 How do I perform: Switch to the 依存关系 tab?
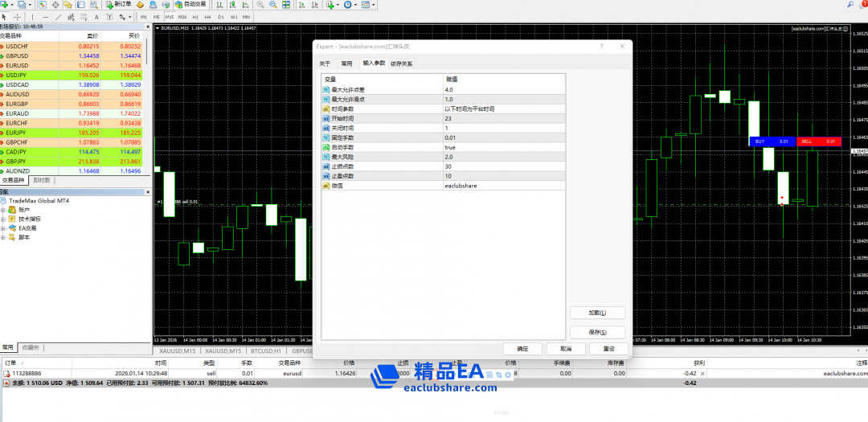[x=401, y=64]
